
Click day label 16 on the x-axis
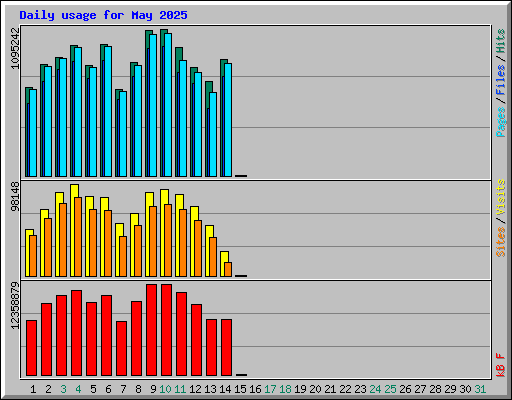pos(255,389)
